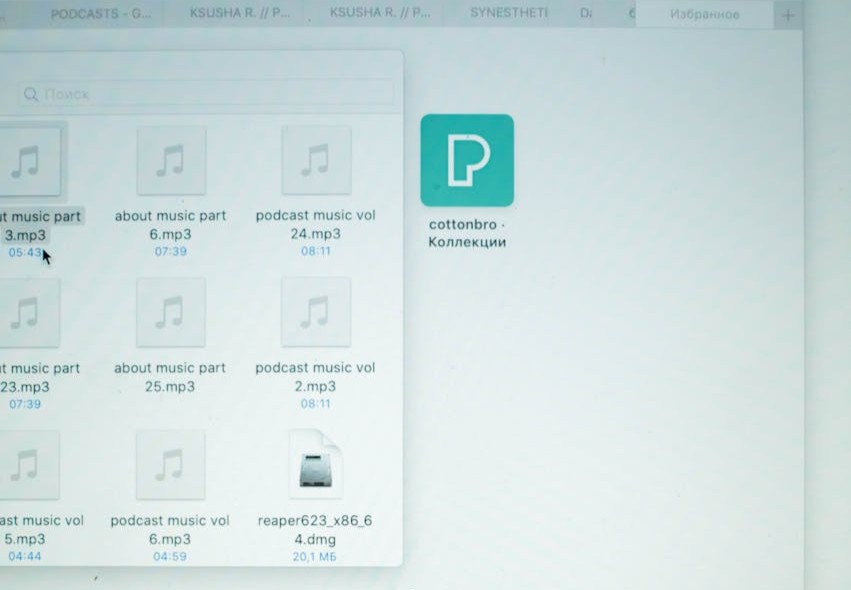The image size is (851, 590).
Task: Click into the Поиск search field
Action: pos(210,94)
